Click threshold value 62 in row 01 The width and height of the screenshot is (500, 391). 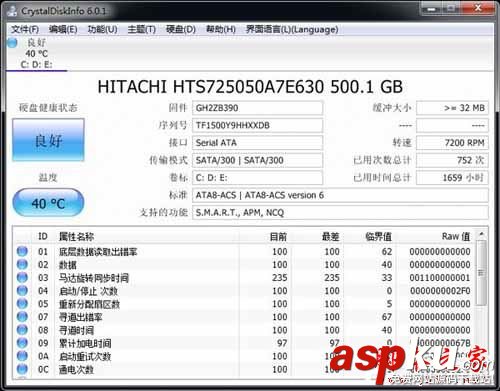point(387,251)
